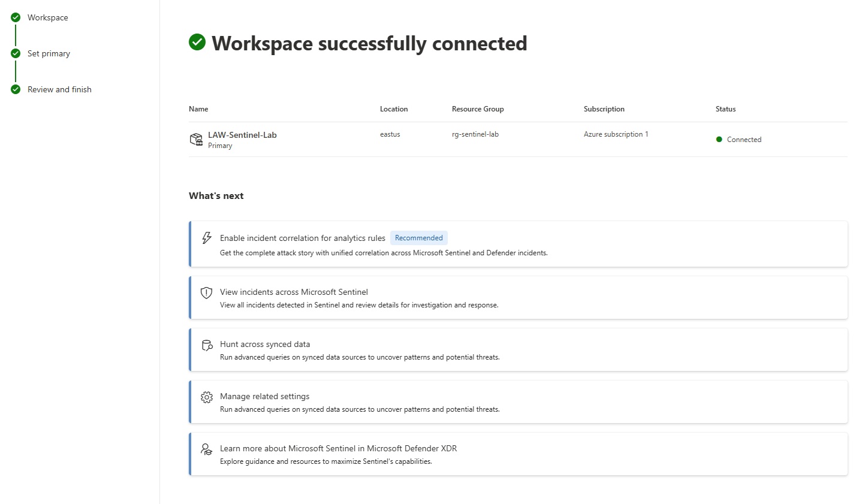Open View incidents across Microsoft Sentinel
This screenshot has width=856, height=504.
click(x=519, y=298)
